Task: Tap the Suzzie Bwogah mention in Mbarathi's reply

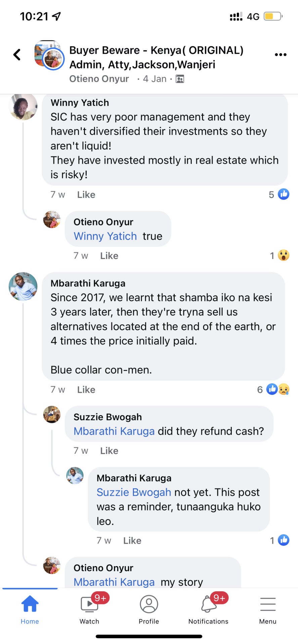Action: coord(134,492)
